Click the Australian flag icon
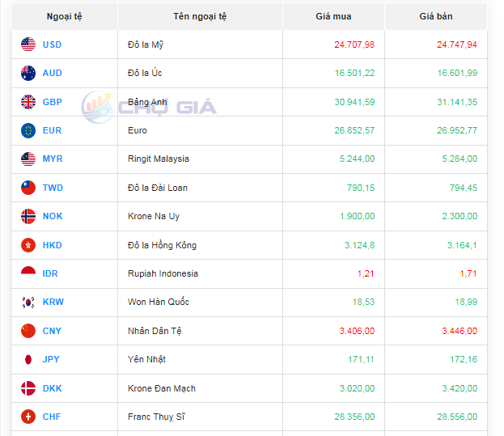 [28, 73]
